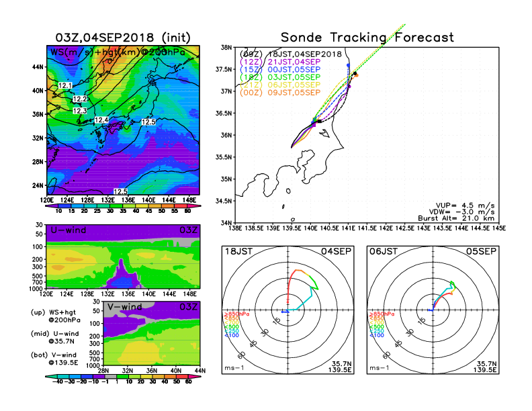Click the gray -1 to 1 colorbar segment
Image resolution: width=532 pixels, height=411 pixels.
[111, 376]
